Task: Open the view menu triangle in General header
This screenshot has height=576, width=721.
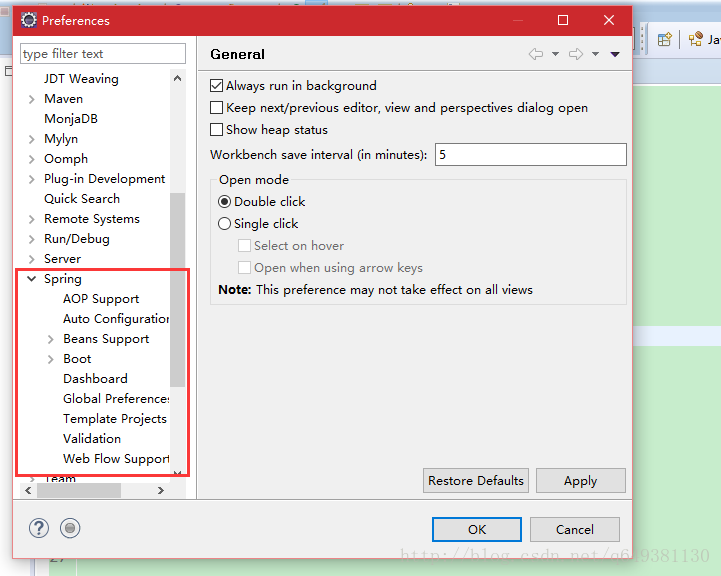Action: coord(615,54)
